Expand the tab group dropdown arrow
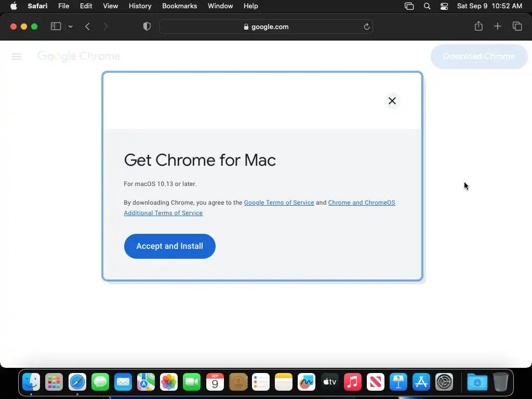Image resolution: width=532 pixels, height=399 pixels. (x=70, y=26)
